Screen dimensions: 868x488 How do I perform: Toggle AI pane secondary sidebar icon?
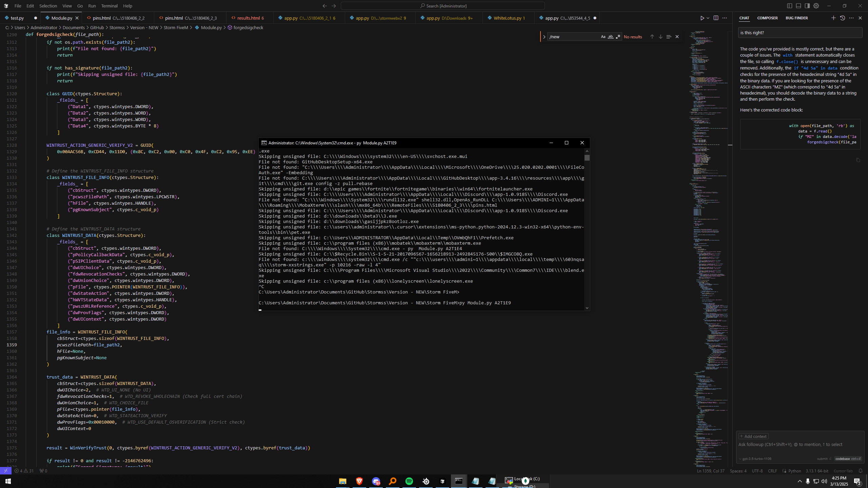click(x=807, y=6)
